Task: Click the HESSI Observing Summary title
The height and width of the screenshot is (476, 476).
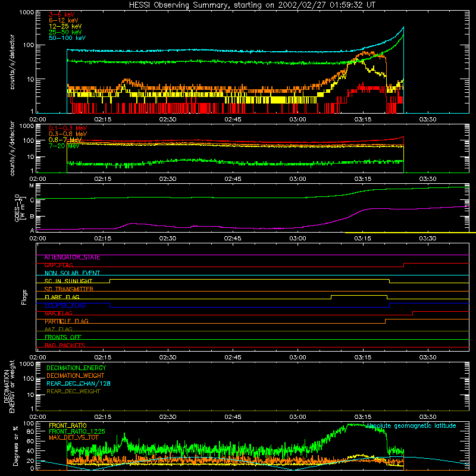Action: (252, 5)
